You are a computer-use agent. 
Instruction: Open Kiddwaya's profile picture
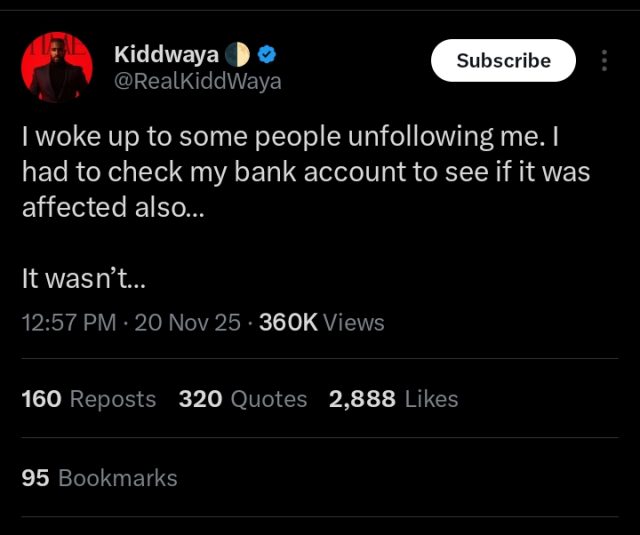click(x=57, y=67)
